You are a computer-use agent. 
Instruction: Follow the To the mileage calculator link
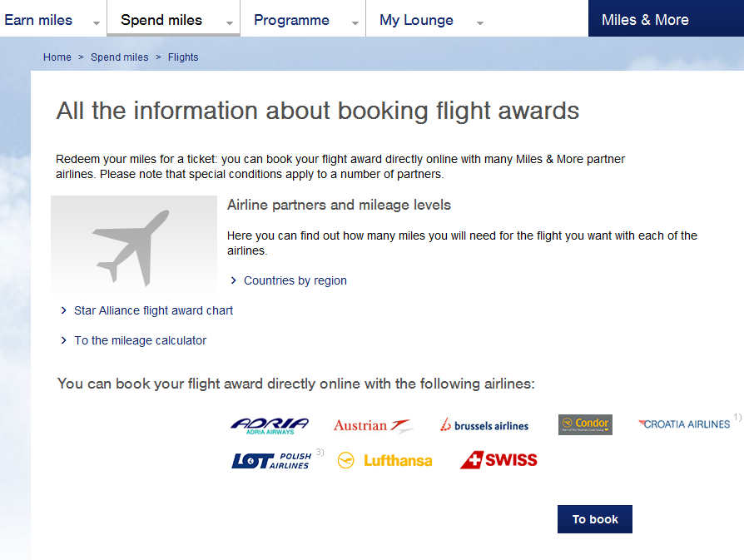tap(140, 340)
